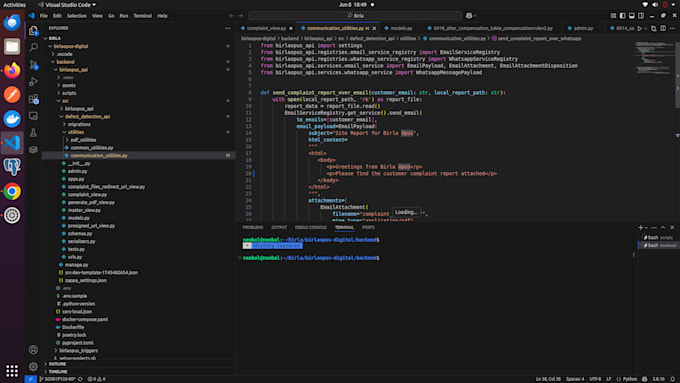The width and height of the screenshot is (680, 383).
Task: Collapse the backend folder
Action: pyautogui.click(x=53, y=62)
